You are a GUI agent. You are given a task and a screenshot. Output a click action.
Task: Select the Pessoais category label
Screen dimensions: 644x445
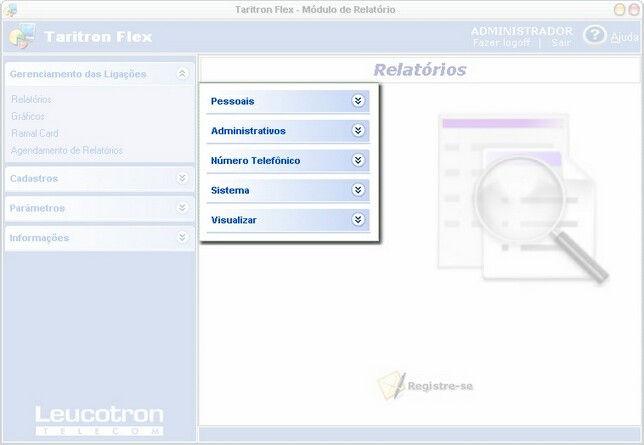(232, 101)
